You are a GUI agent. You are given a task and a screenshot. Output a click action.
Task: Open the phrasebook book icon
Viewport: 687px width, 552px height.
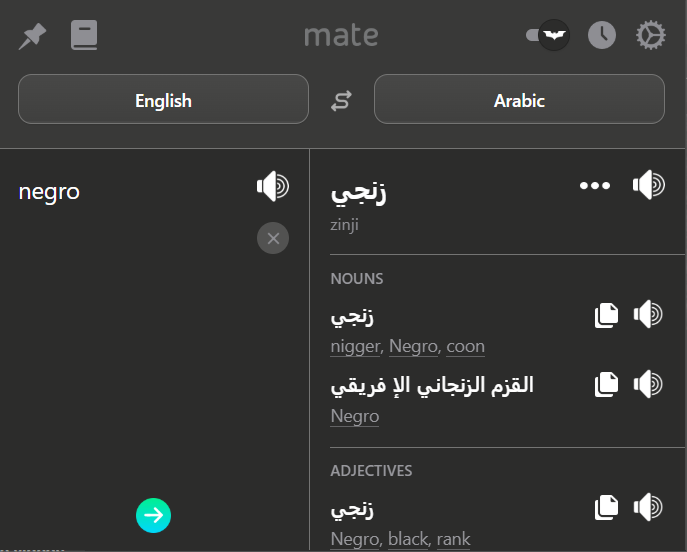point(84,35)
